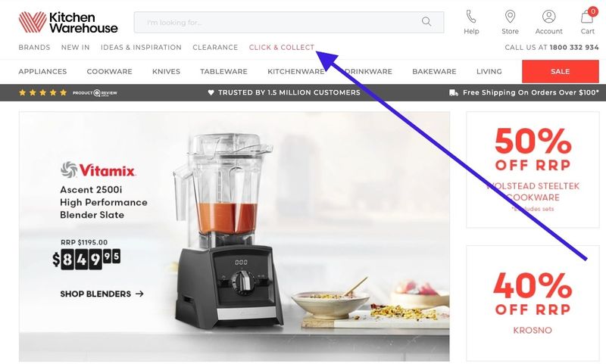Click the Kitchen Warehouse logo
Viewport: 606px width, 364px height.
[x=68, y=23]
